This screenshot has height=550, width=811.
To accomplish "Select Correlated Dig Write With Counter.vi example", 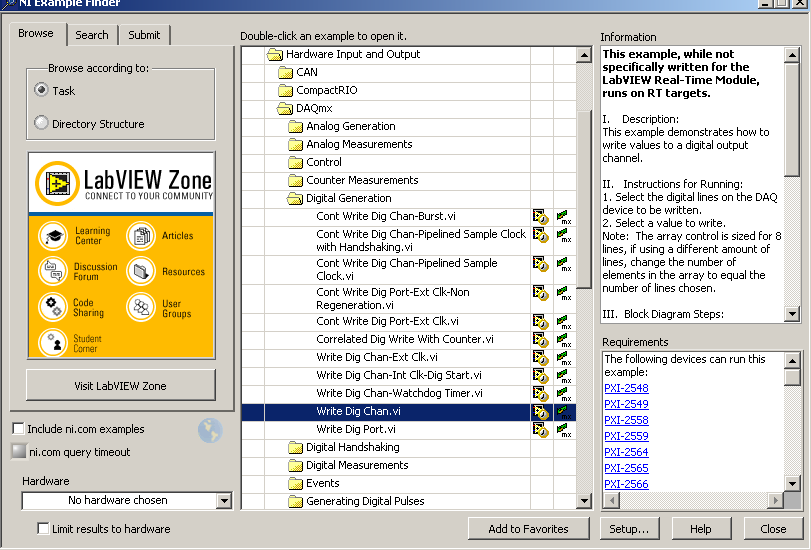I will click(405, 339).
